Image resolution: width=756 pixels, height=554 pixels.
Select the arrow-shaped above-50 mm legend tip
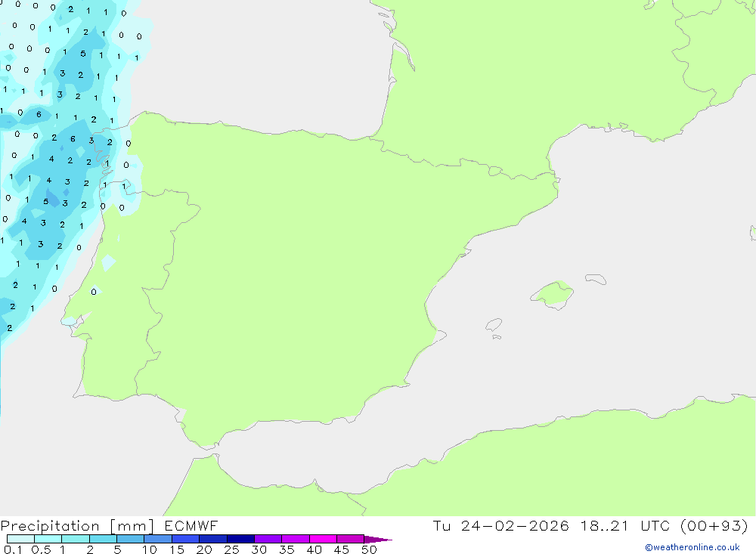(x=378, y=540)
